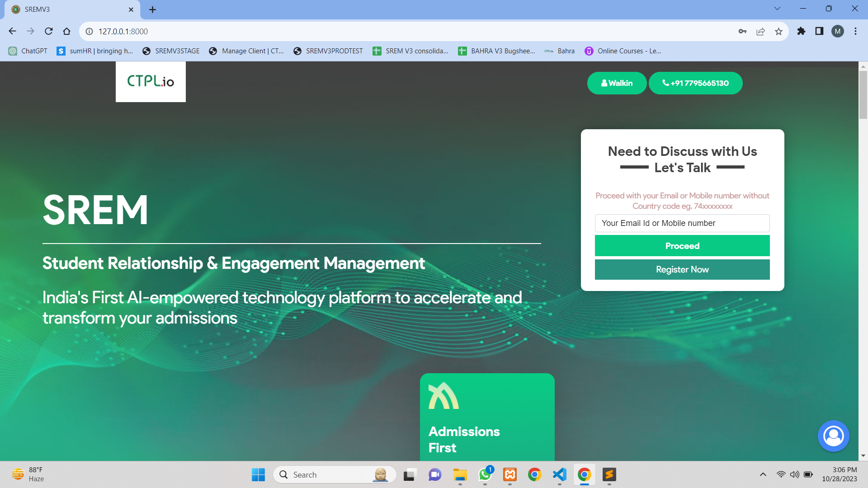Expand the tab search dropdown arrow
868x488 pixels.
click(x=777, y=9)
